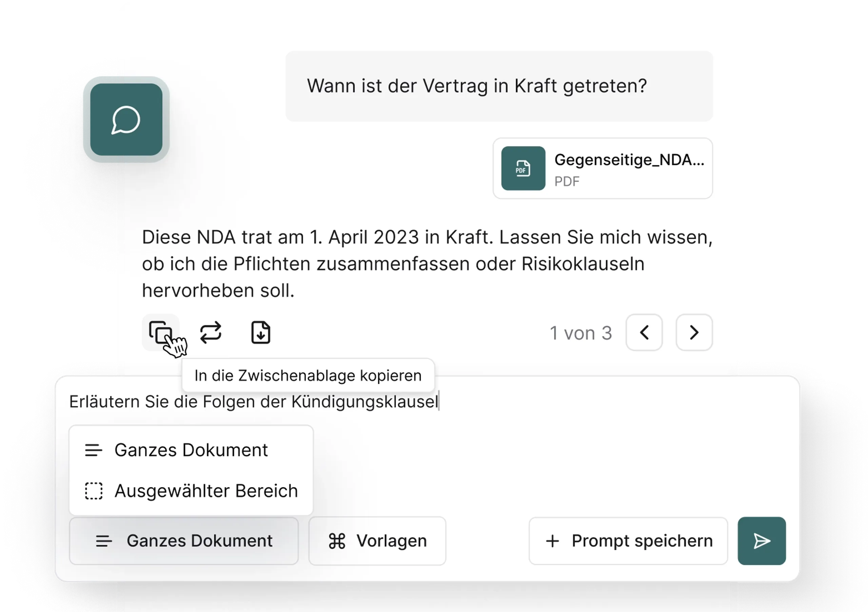Click the dashed selection icon in menu
The height and width of the screenshot is (612, 868).
[x=93, y=491]
